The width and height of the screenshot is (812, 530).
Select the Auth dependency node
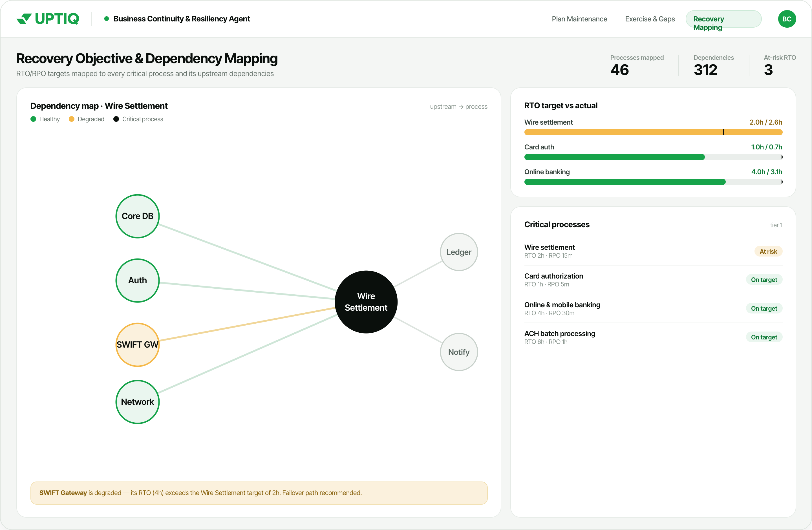138,280
